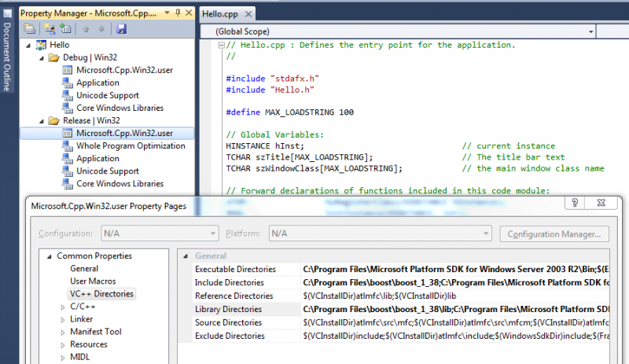Collapse the Common Properties node
This screenshot has height=364, width=629.
click(x=50, y=256)
